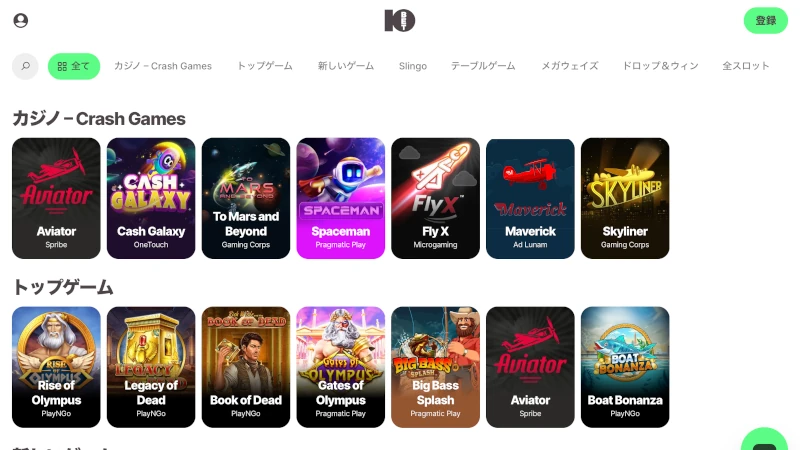Launch the Spaceman game tile
The image size is (800, 450).
(341, 198)
